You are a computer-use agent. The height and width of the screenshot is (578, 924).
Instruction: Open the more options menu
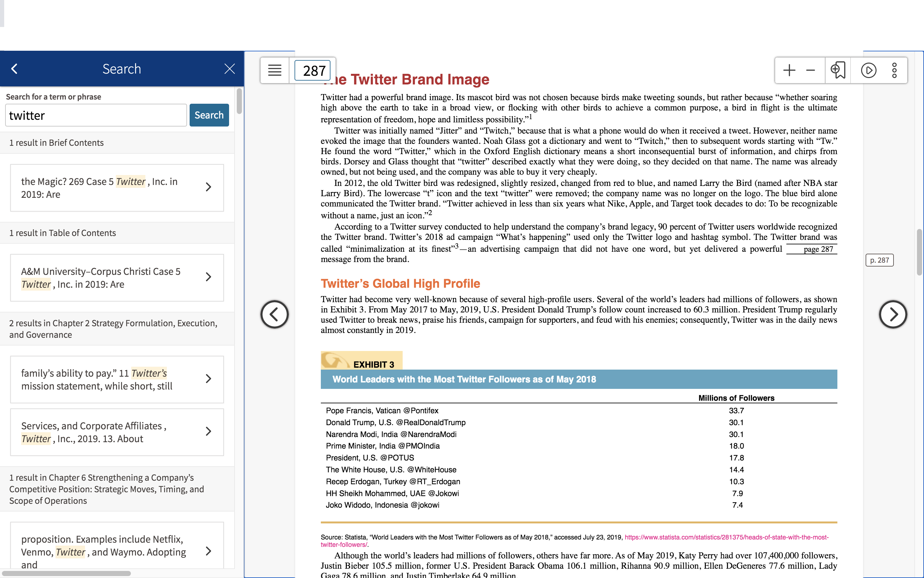coord(894,70)
